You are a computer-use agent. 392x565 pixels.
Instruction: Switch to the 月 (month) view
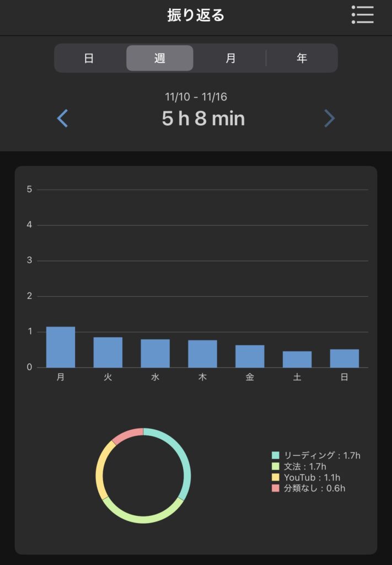tap(230, 58)
